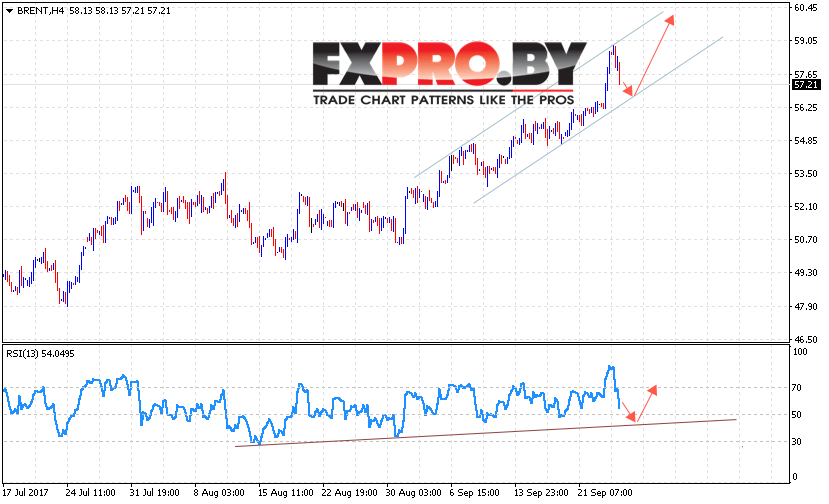Screen dimensions: 829x504
Task: Click the current price tag 57.21
Action: [x=806, y=85]
